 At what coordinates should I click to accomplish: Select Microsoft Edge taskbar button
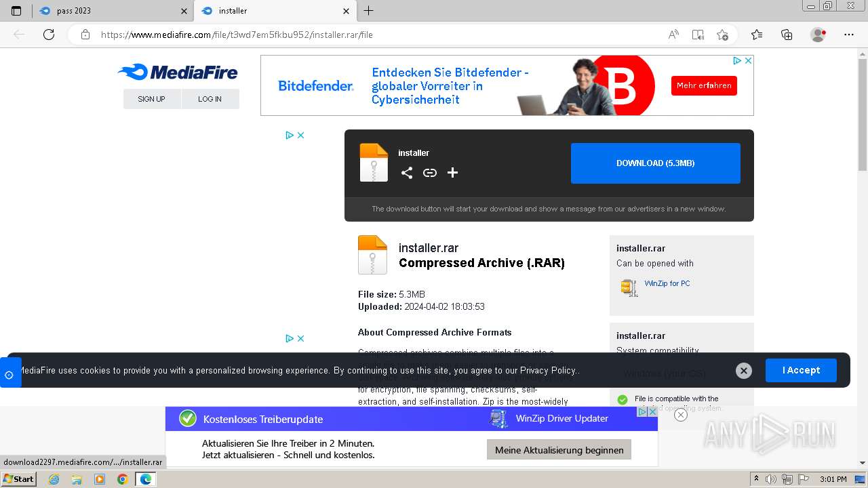click(145, 479)
